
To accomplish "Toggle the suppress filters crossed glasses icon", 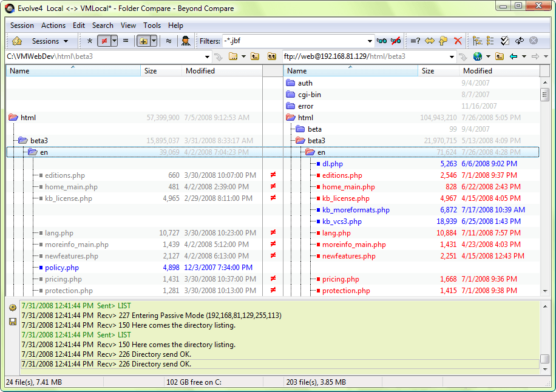I will click(396, 41).
